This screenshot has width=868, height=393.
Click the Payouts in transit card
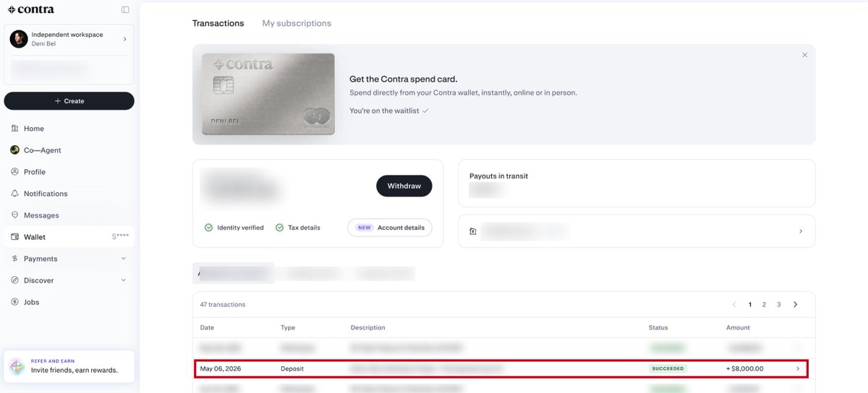637,183
